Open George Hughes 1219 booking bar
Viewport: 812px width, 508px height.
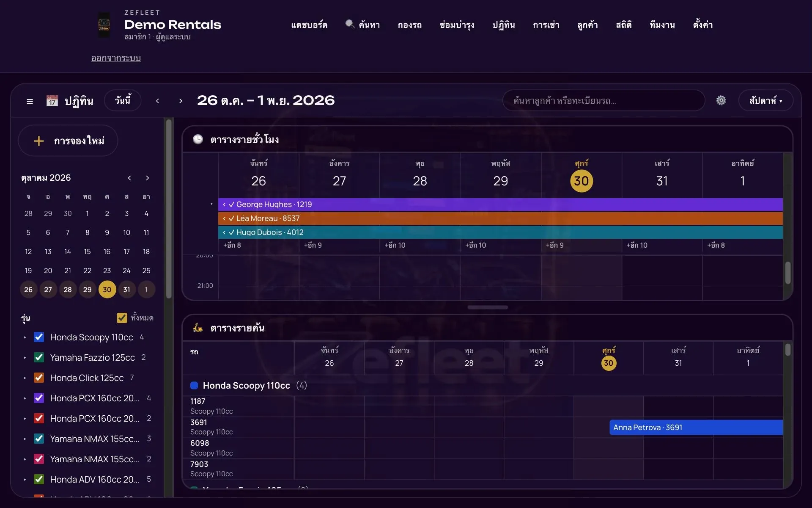pos(500,204)
